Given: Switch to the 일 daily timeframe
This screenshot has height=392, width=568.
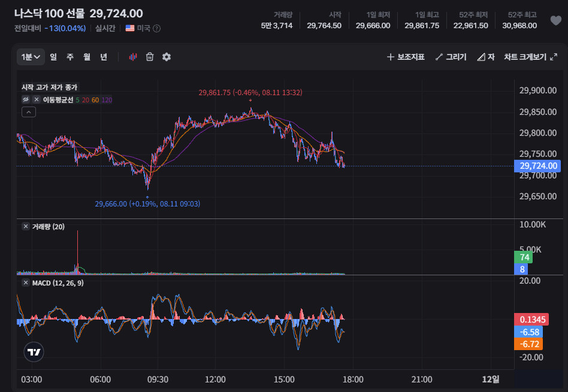Looking at the screenshot, I should (x=53, y=57).
